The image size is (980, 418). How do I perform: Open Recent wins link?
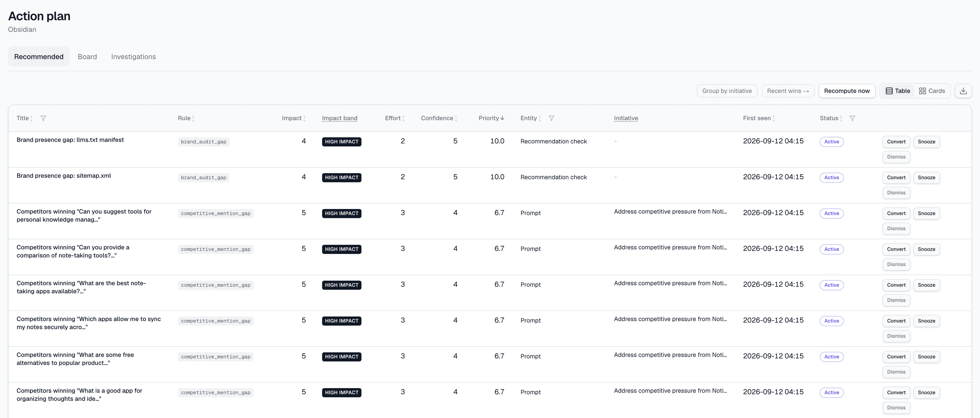point(788,91)
